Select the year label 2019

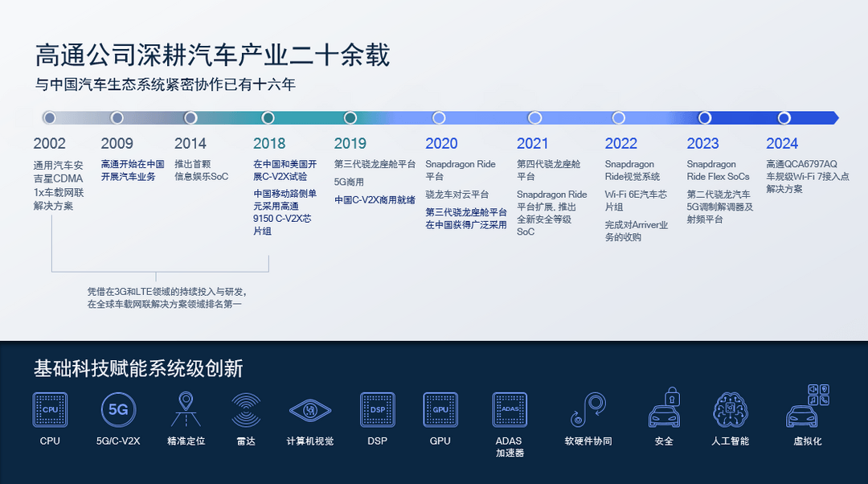(350, 144)
